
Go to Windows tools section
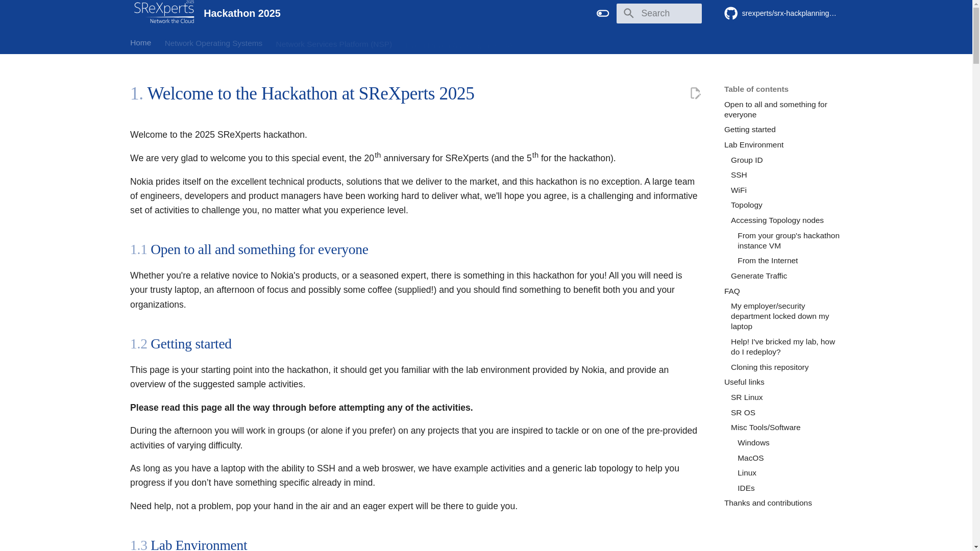753,443
